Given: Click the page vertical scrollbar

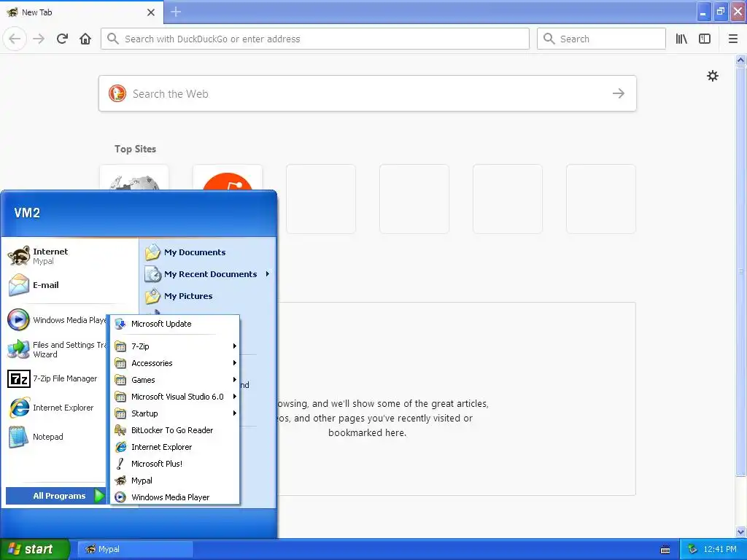Looking at the screenshot, I should coord(740,271).
